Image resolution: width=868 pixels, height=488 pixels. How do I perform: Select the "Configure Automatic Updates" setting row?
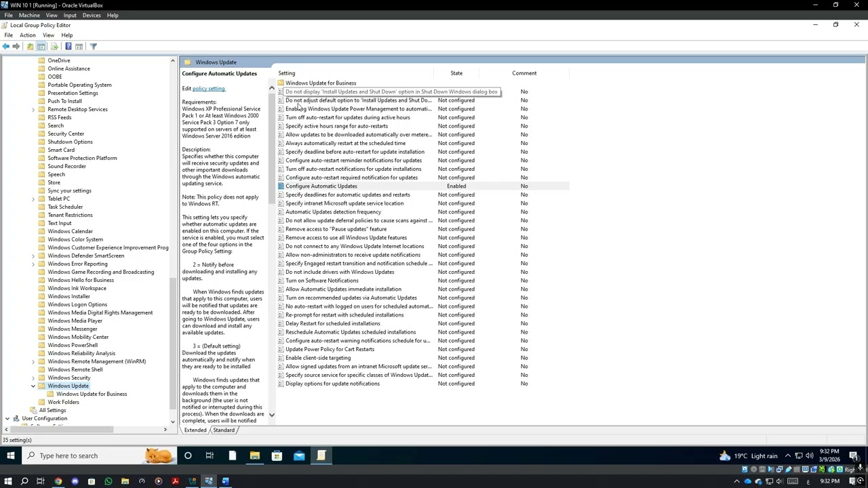[x=423, y=186]
